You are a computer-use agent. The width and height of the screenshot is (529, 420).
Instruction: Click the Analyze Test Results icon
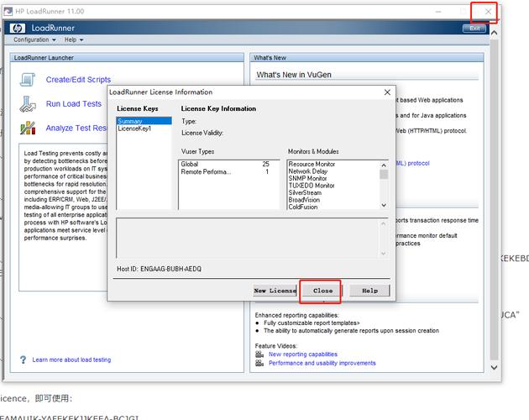[x=28, y=129]
